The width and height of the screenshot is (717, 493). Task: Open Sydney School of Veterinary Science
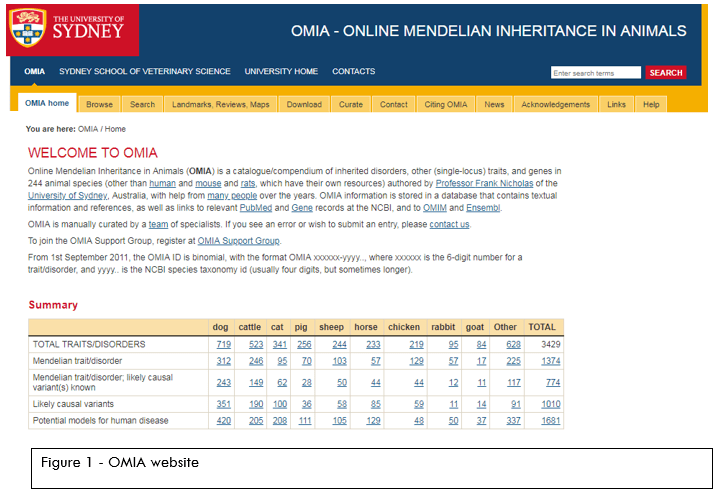coord(144,72)
